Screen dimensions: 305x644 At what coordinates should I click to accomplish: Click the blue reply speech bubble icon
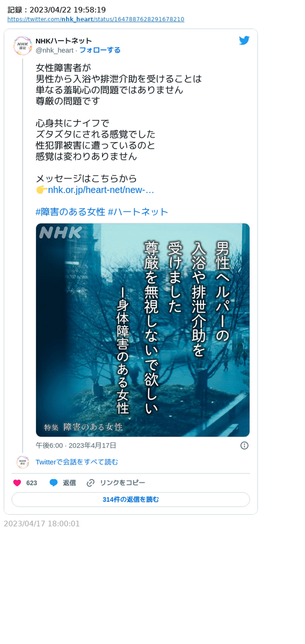point(54,483)
